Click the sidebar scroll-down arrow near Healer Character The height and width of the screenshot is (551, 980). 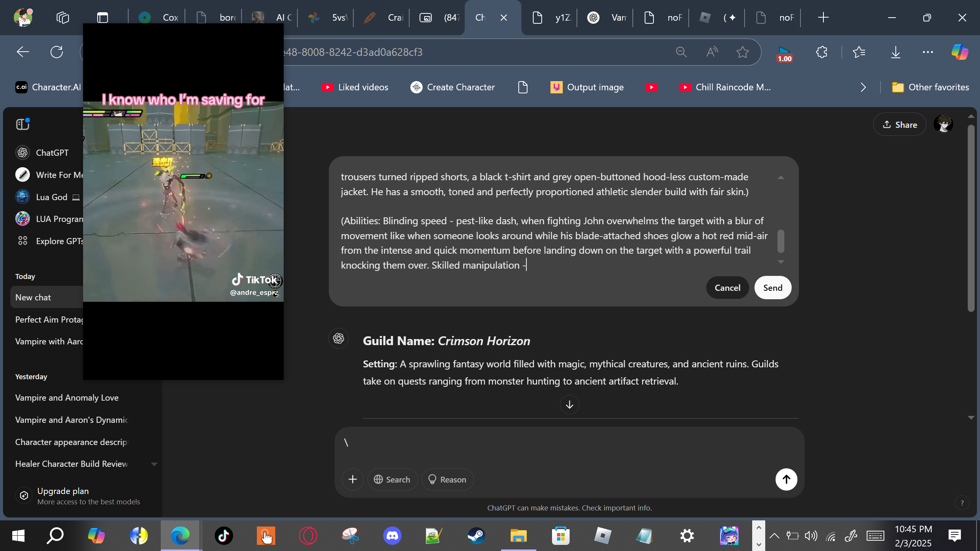pos(154,464)
